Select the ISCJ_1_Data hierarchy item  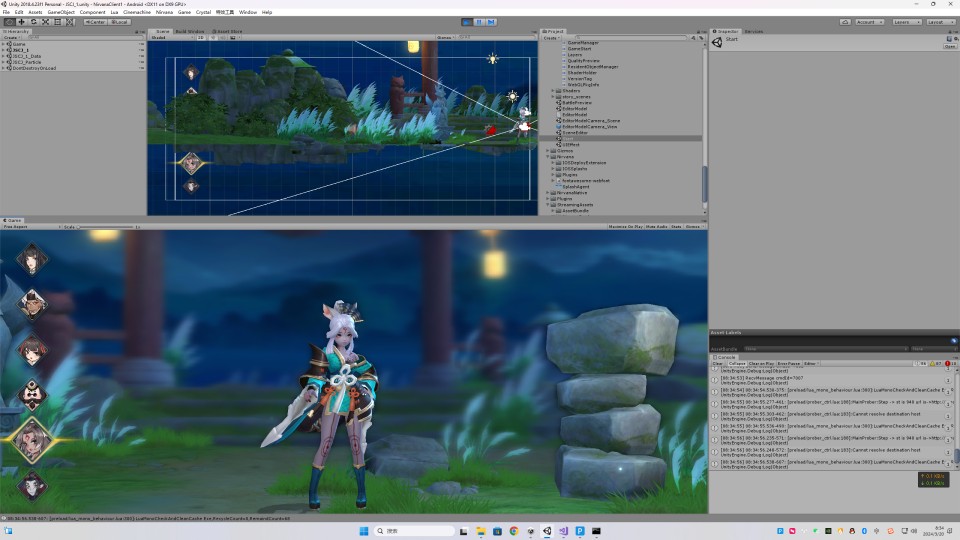click(x=27, y=56)
